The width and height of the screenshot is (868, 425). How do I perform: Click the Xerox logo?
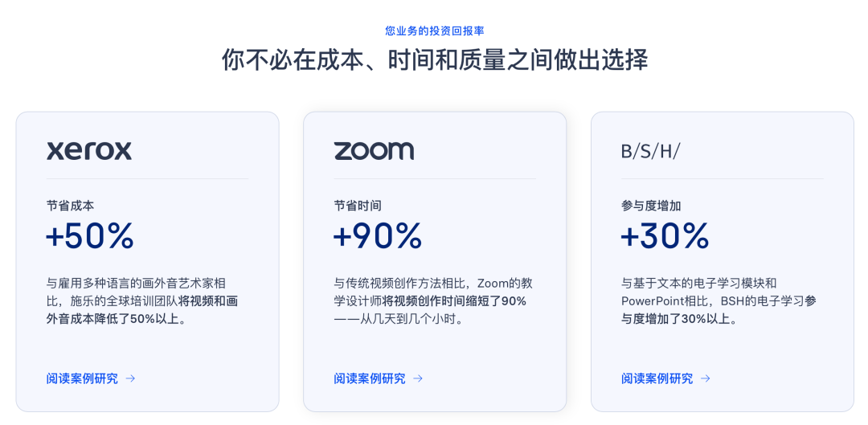click(x=89, y=151)
